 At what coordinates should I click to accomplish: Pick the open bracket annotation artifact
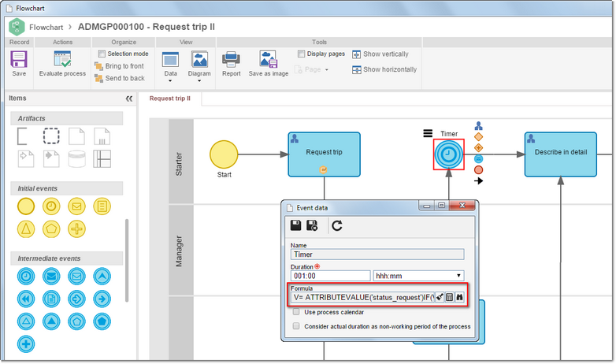point(22,136)
